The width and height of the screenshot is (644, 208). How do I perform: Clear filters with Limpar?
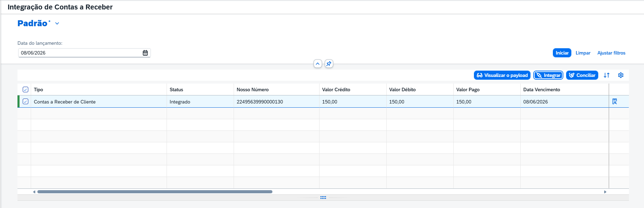click(583, 53)
